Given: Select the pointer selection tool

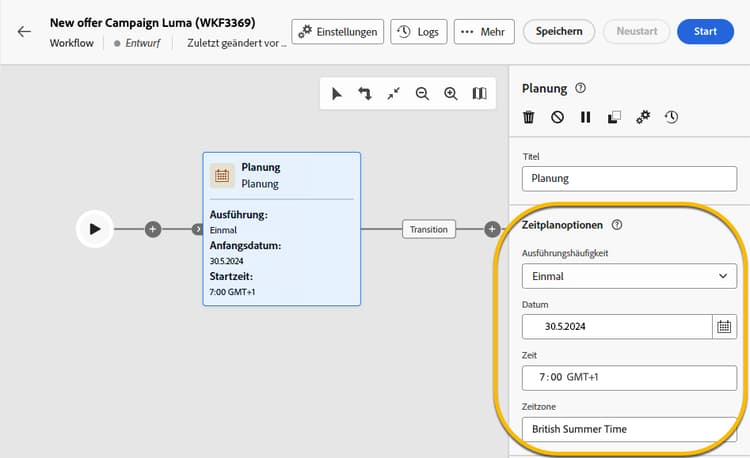Looking at the screenshot, I should coord(337,93).
